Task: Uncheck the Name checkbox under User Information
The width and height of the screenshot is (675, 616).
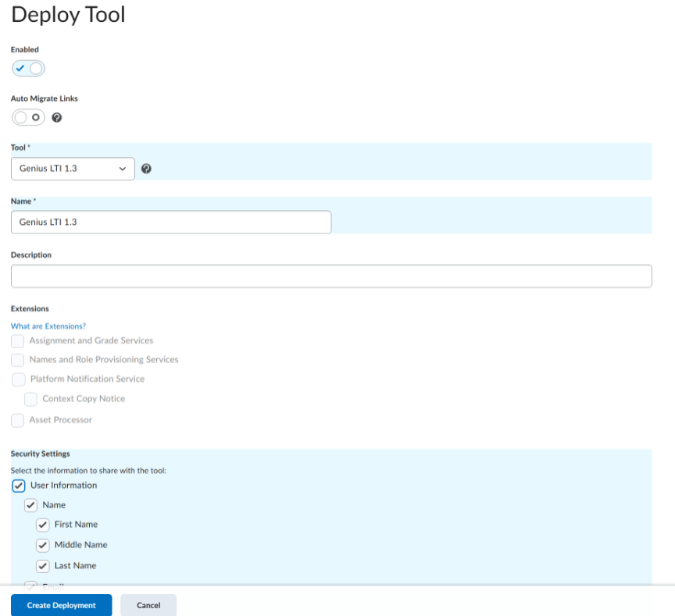Action: point(30,505)
